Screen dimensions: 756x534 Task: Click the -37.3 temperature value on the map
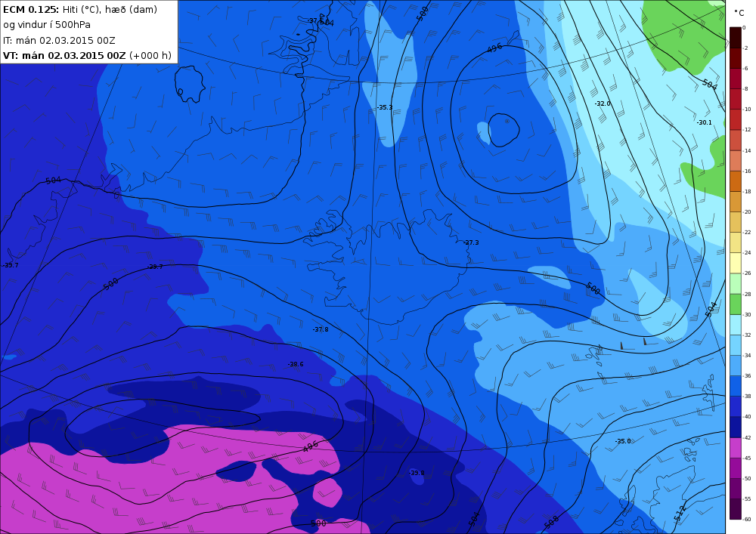(x=471, y=242)
